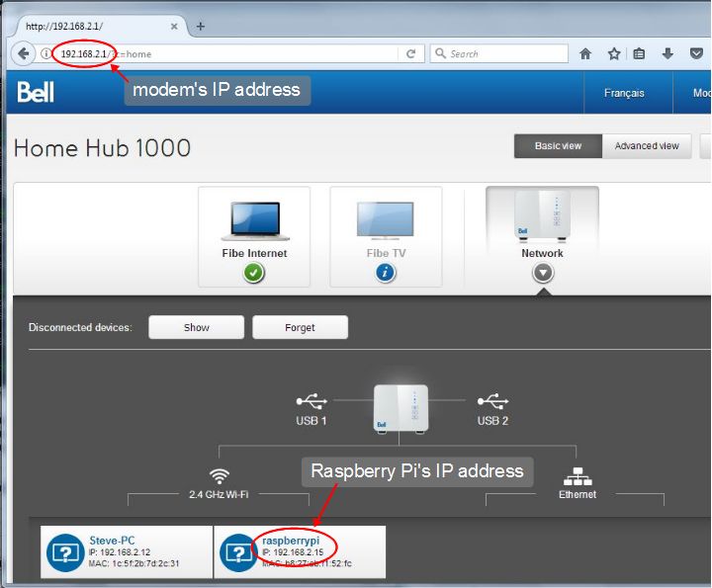712x588 pixels.
Task: Show disconnected devices
Action: (196, 327)
